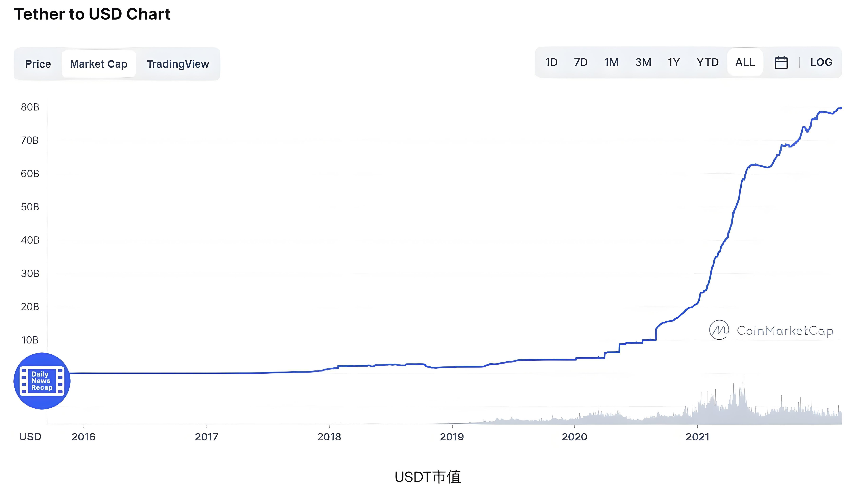This screenshot has width=868, height=491.
Task: Click the 2021 x-axis label
Action: click(697, 437)
